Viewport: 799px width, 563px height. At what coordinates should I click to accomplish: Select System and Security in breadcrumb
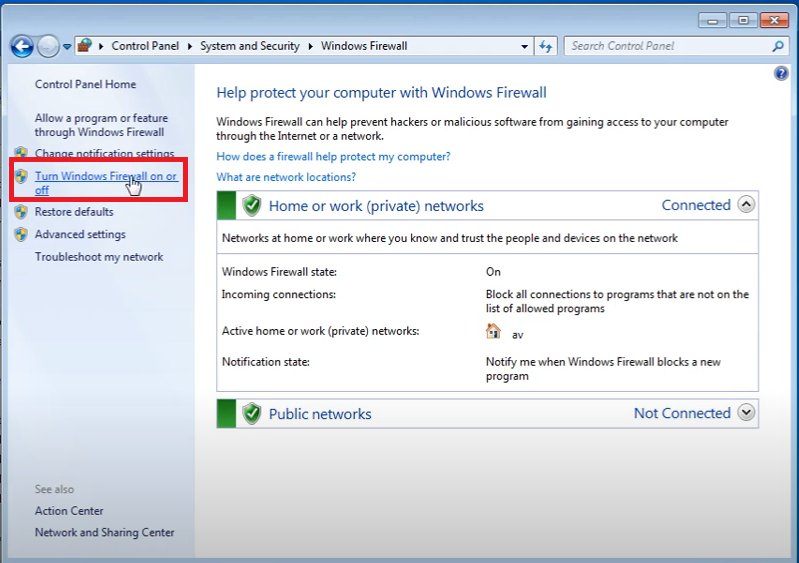(250, 46)
